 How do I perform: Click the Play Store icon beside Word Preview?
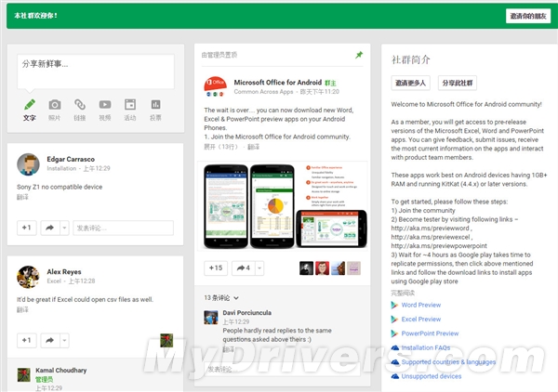click(x=394, y=305)
